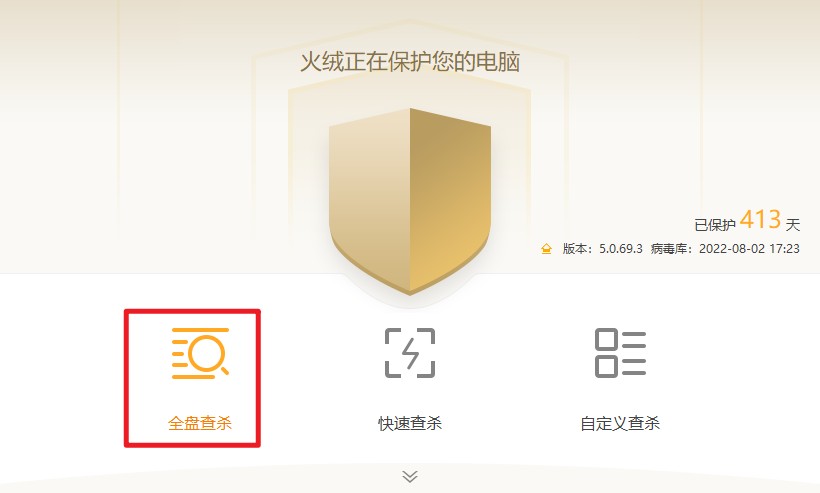The width and height of the screenshot is (820, 493).
Task: Click the 病毒库 label text
Action: [x=669, y=249]
